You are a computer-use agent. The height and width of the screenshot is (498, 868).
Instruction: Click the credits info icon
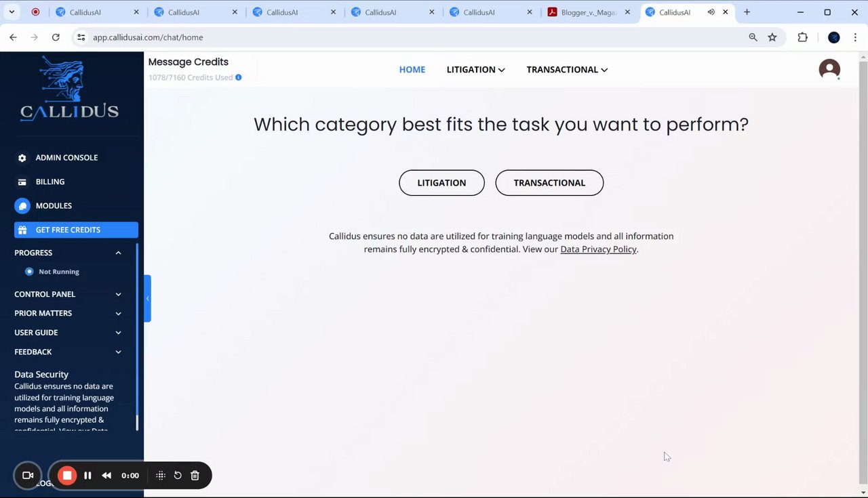(x=238, y=77)
